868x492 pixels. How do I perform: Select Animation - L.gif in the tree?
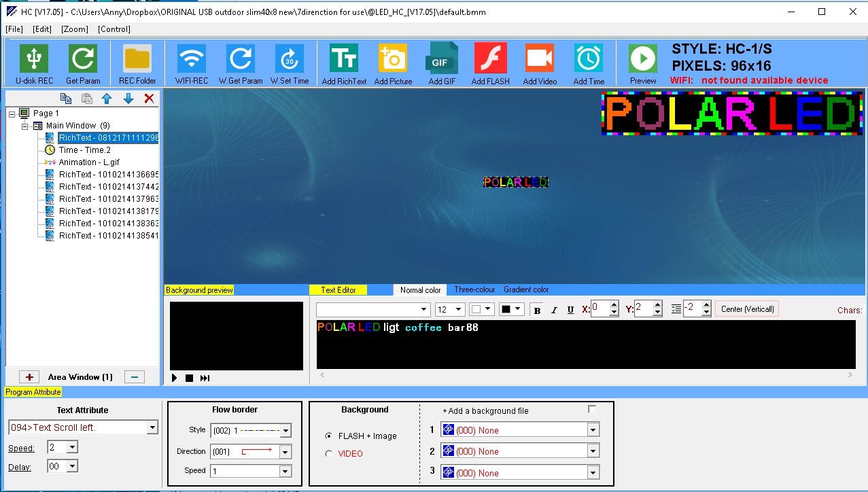[88, 162]
